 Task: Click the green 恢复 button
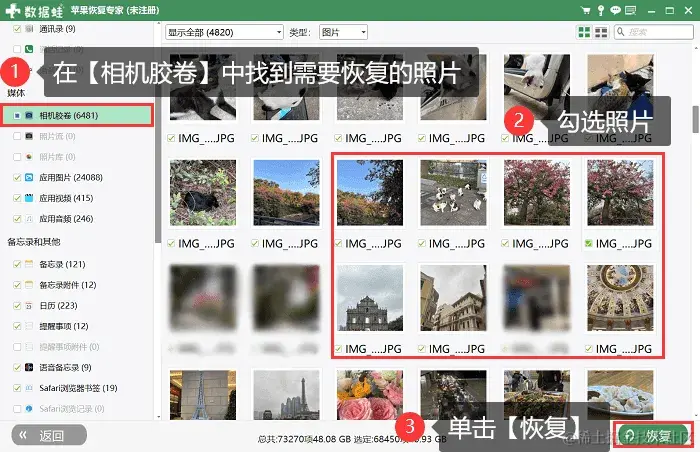pyautogui.click(x=653, y=435)
